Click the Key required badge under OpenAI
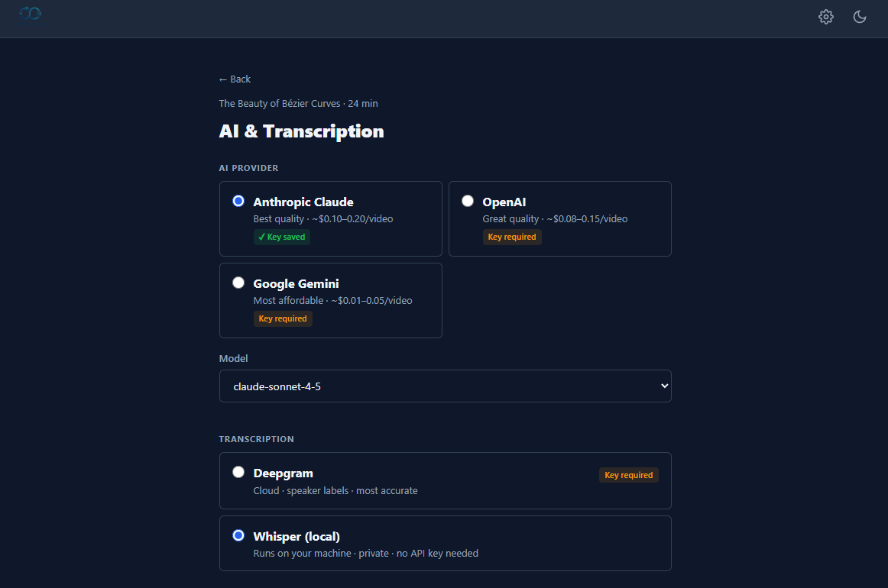Screen dimensions: 888x588 pos(512,237)
